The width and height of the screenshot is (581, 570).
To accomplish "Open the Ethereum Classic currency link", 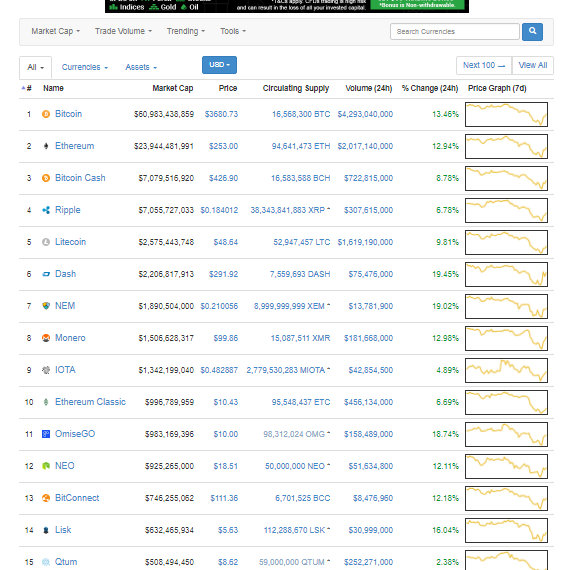I will coord(90,402).
